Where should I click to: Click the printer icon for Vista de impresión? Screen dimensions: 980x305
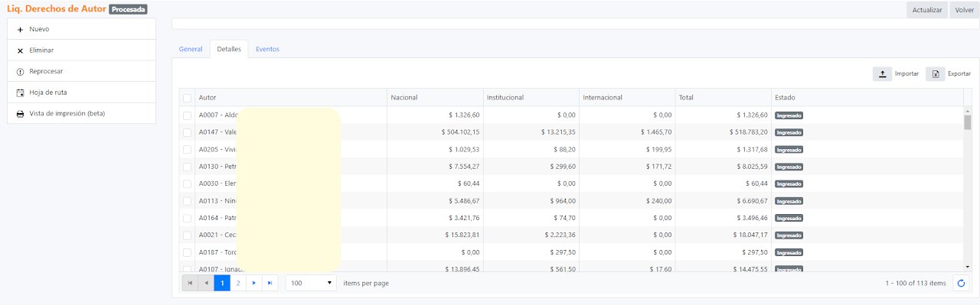(20, 114)
